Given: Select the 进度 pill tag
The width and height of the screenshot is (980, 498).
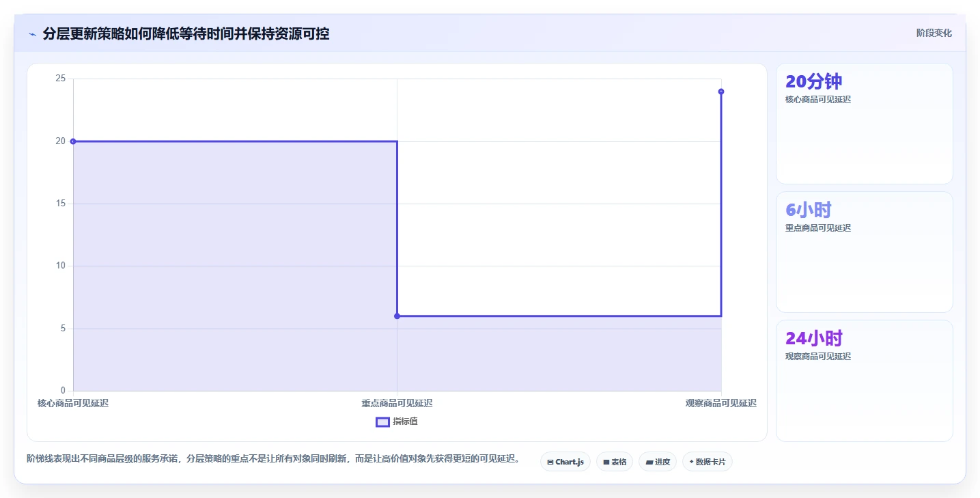Looking at the screenshot, I should coord(658,462).
